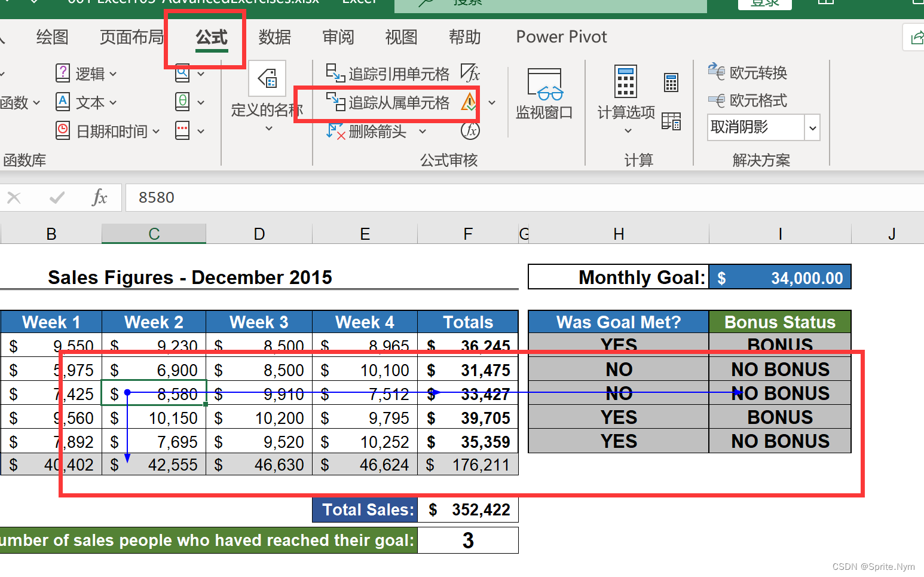
Task: Open the Power Pivot tab
Action: click(561, 37)
